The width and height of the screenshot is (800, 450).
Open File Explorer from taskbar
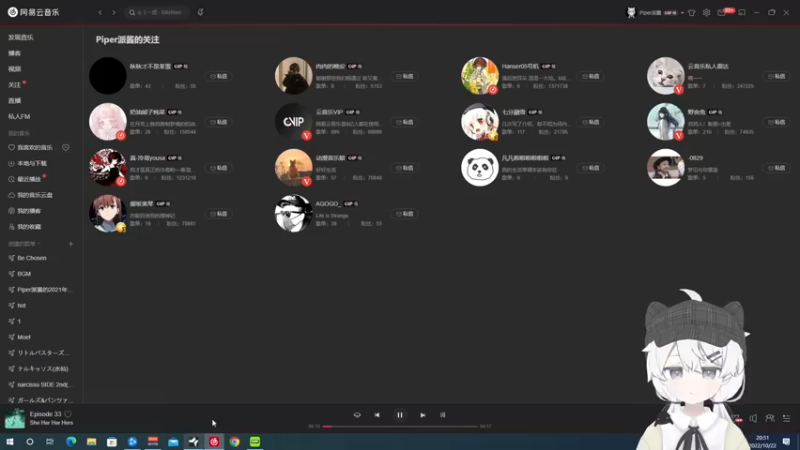(x=91, y=442)
